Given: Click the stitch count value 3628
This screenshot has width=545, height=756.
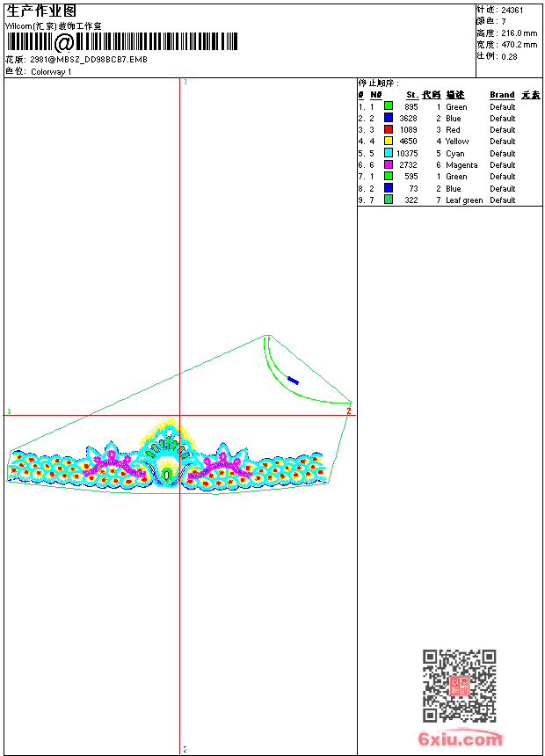Looking at the screenshot, I should point(408,119).
